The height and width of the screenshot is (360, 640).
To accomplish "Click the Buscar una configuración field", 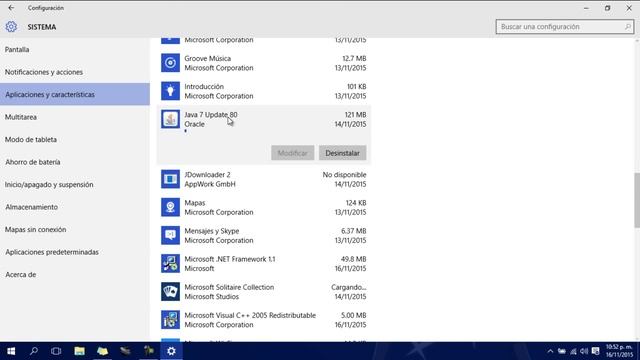I will (565, 27).
